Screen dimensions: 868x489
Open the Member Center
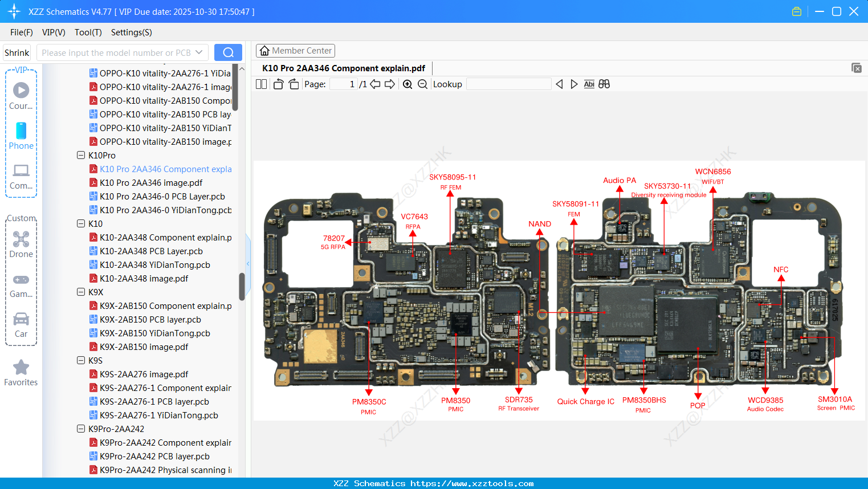[x=295, y=51]
